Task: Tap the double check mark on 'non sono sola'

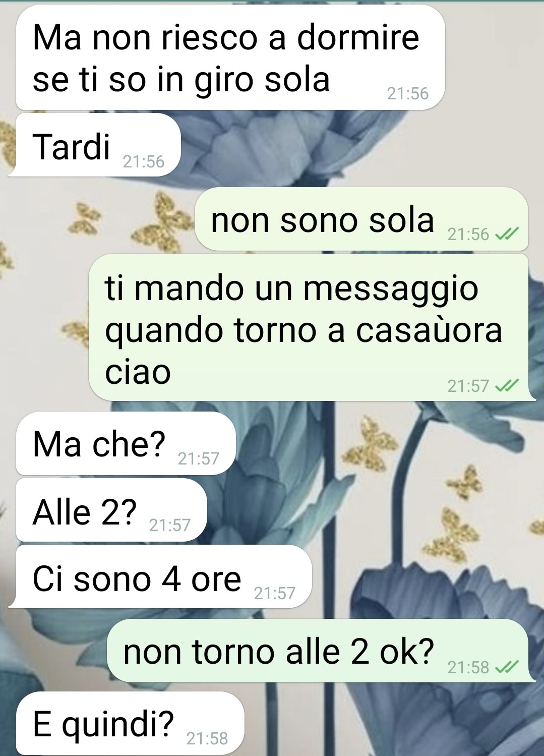Action: click(x=507, y=234)
